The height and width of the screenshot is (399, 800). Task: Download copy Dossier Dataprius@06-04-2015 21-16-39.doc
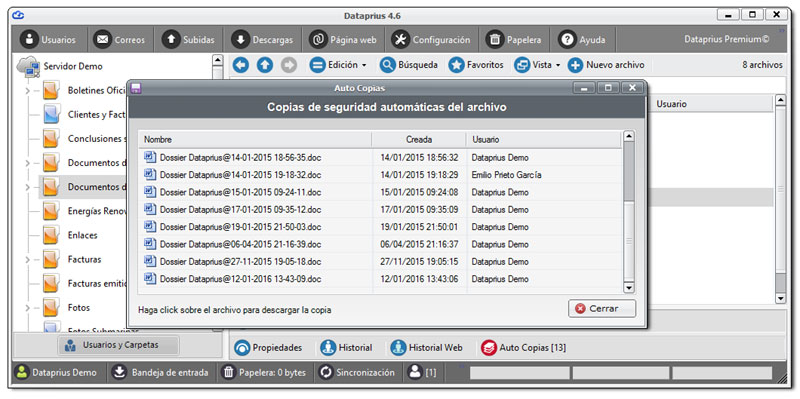coord(240,244)
